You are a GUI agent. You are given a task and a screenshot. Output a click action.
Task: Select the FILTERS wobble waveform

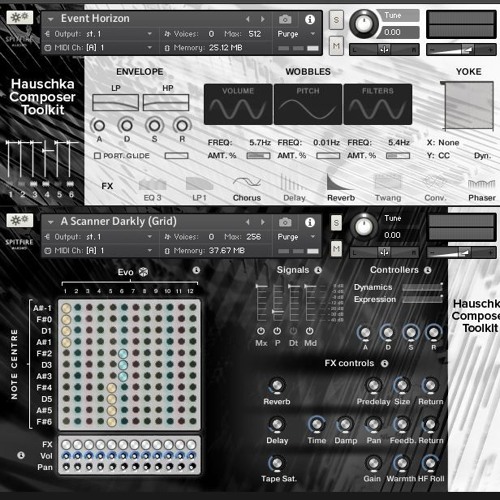click(x=378, y=104)
